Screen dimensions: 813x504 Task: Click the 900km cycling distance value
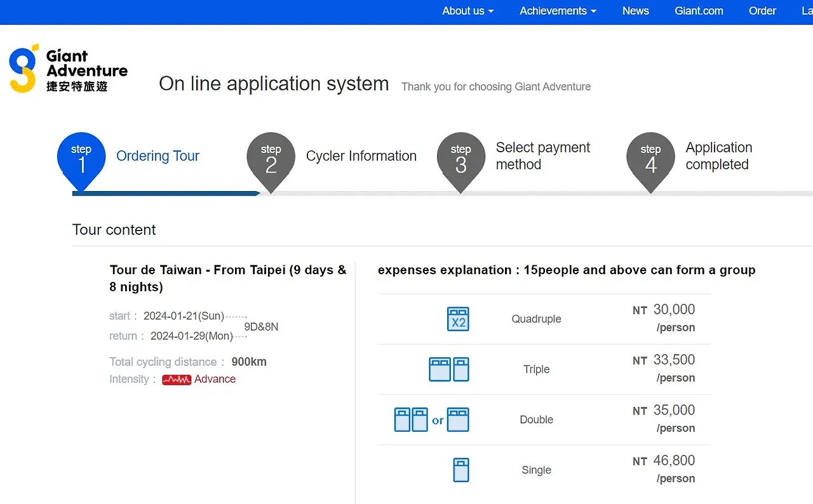click(x=249, y=362)
